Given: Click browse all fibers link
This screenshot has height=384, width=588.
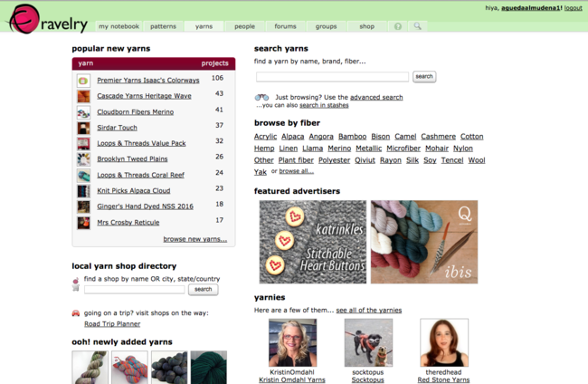Looking at the screenshot, I should click(297, 171).
